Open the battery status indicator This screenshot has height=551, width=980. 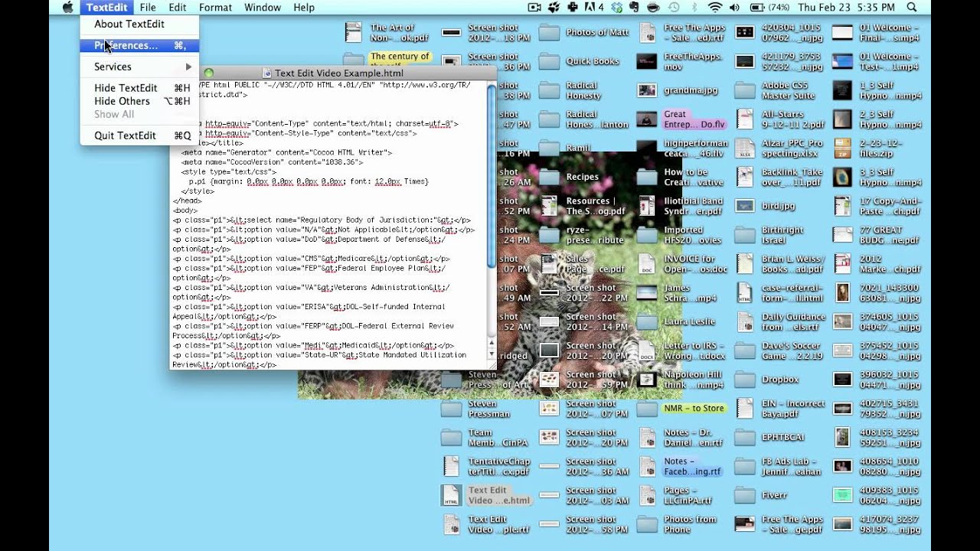click(x=771, y=8)
